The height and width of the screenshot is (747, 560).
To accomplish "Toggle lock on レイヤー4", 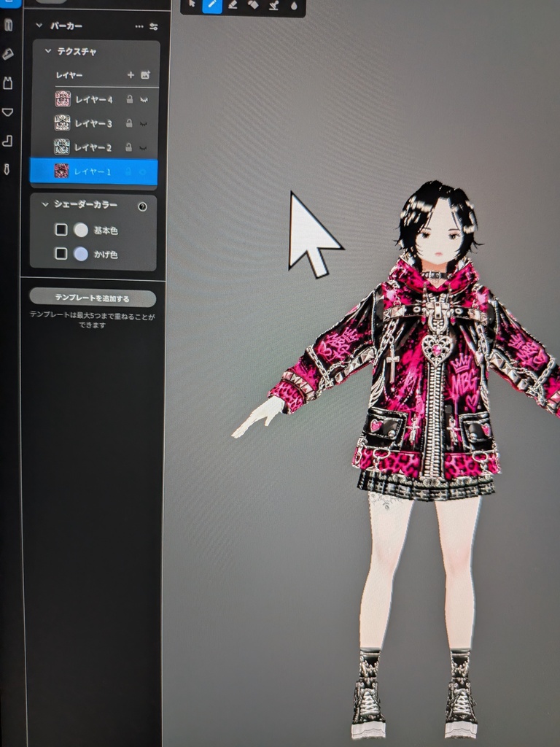I will click(x=129, y=99).
